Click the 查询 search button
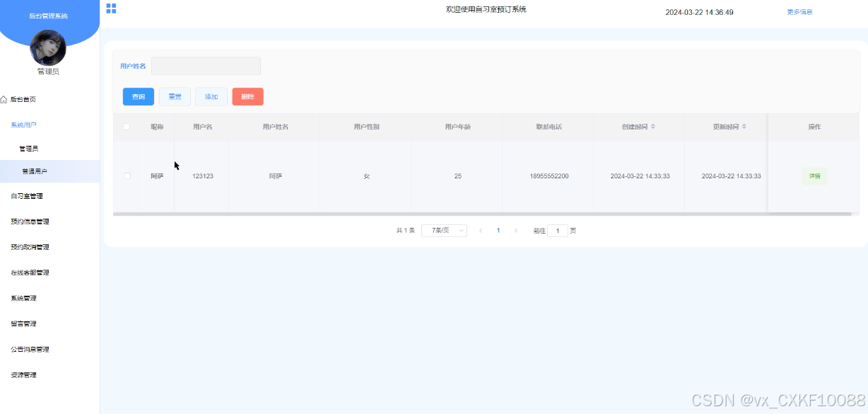Screen dimensions: 868x414 (139, 96)
